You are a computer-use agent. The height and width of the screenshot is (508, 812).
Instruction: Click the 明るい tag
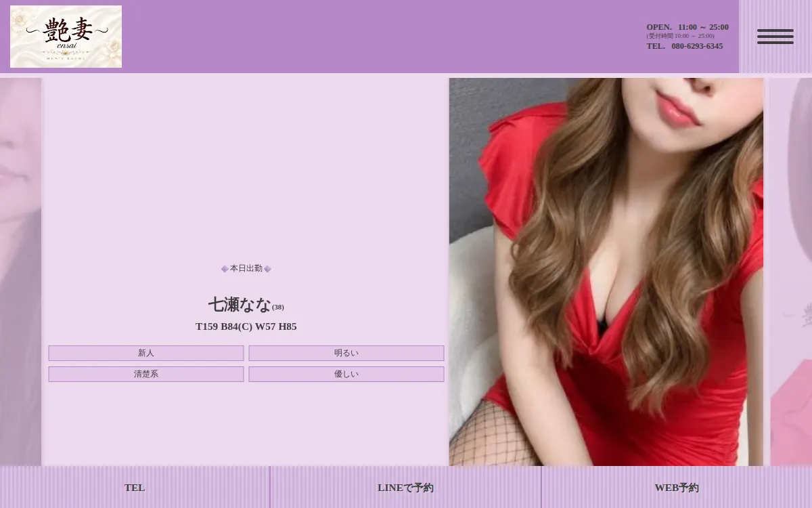346,354
